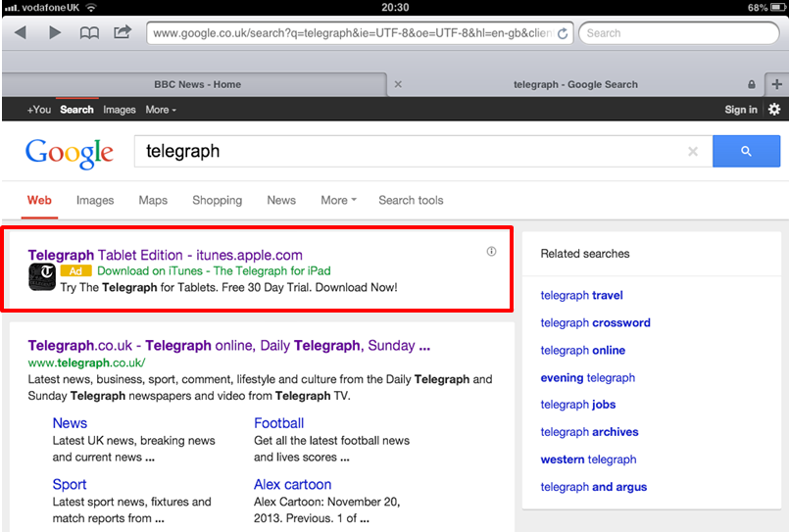Tap the Sign in button
Screen dimensions: 789x532
(x=740, y=110)
